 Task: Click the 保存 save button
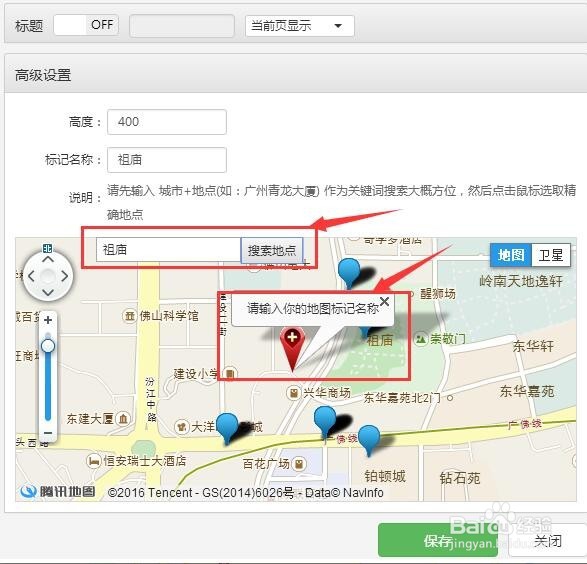(x=438, y=540)
